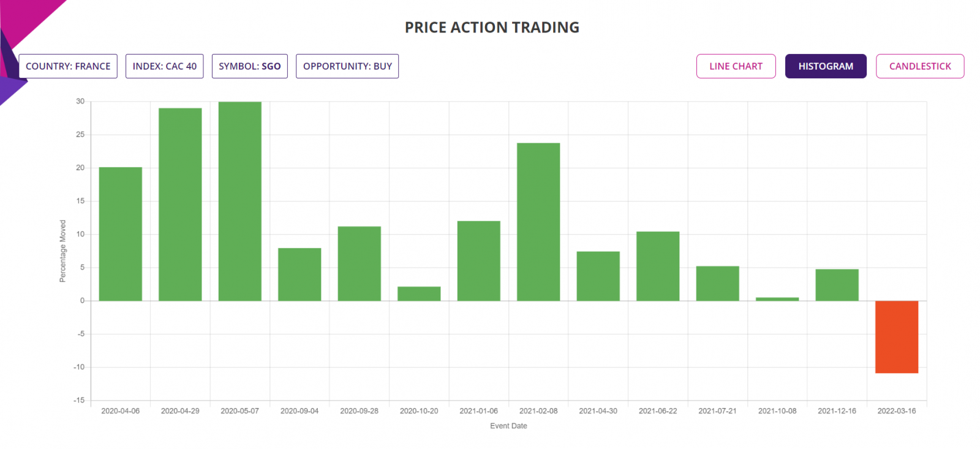Click the 2020-04-06 date label
The width and height of the screenshot is (980, 449).
[121, 411]
